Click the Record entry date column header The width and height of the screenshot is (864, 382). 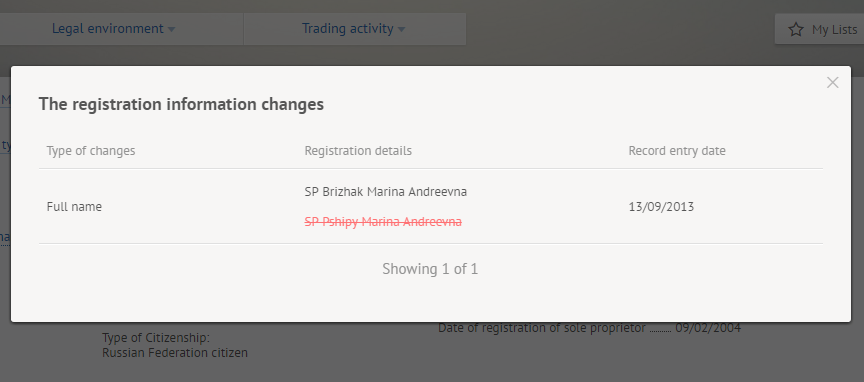677,150
